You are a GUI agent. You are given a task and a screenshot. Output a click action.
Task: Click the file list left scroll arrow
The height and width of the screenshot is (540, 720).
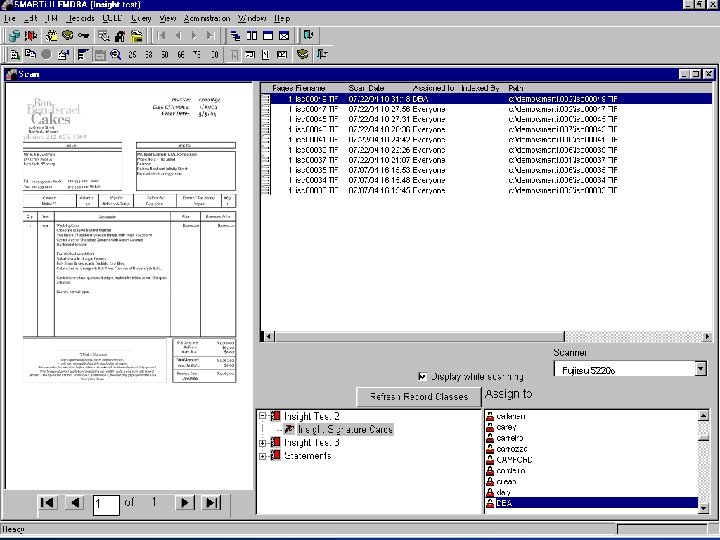click(270, 337)
